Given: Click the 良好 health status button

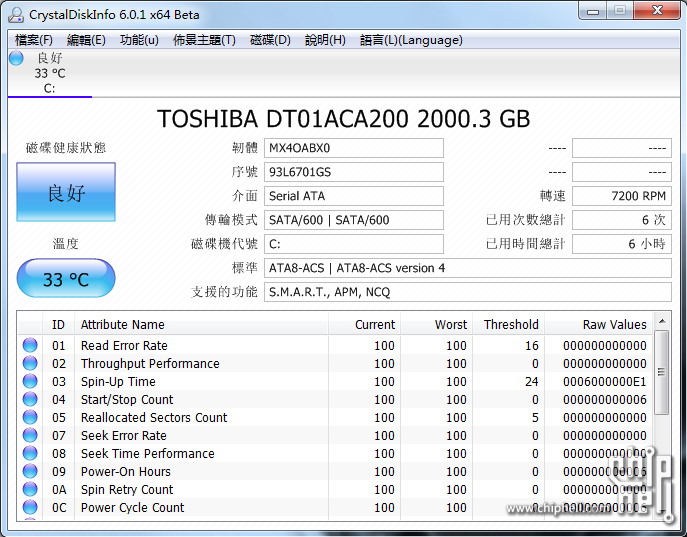Looking at the screenshot, I should pyautogui.click(x=66, y=192).
